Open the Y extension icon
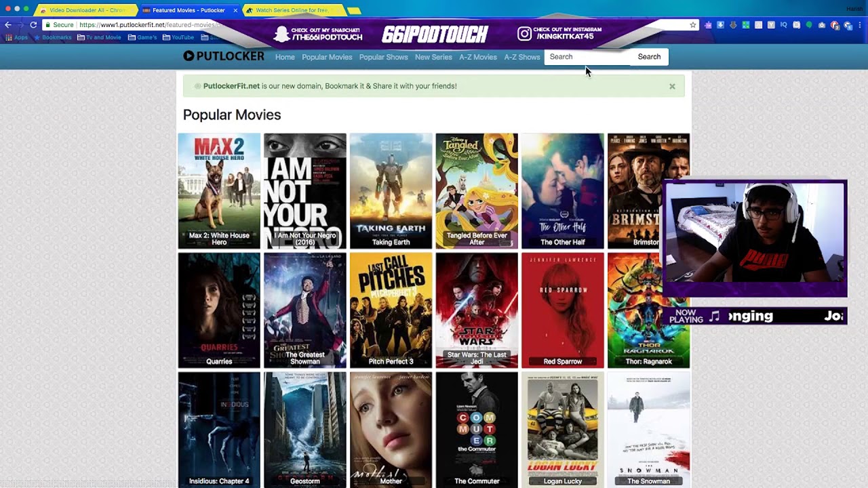This screenshot has width=868, height=488. [x=771, y=25]
